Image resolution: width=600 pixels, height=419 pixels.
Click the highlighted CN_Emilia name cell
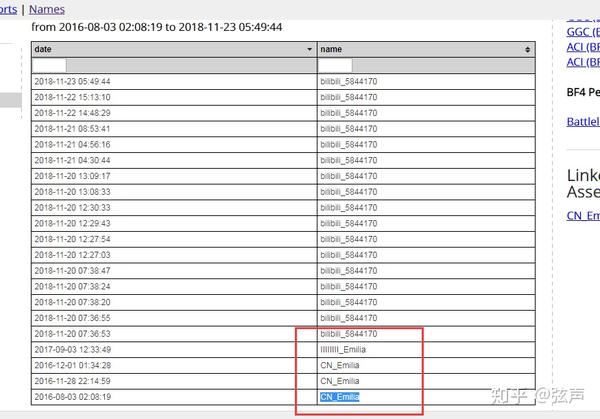426,397
